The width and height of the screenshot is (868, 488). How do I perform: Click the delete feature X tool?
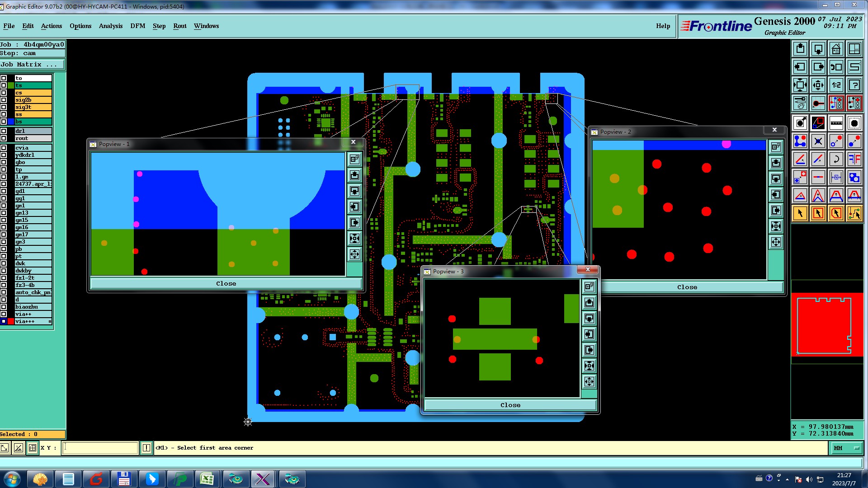818,141
